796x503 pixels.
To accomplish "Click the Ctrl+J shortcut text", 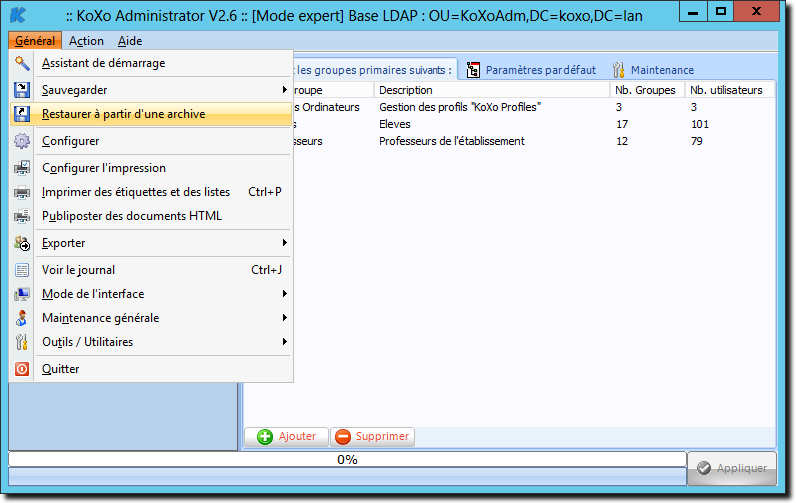I will coord(266,270).
